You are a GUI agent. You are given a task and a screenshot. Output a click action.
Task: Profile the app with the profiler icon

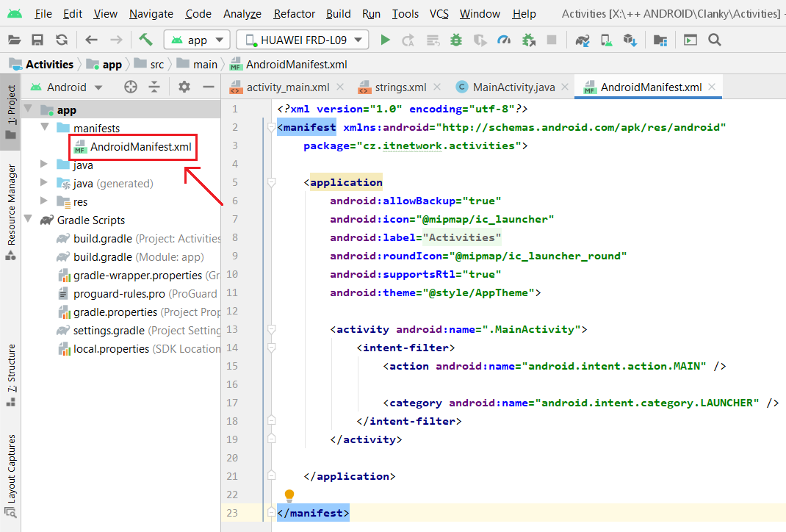pos(504,40)
